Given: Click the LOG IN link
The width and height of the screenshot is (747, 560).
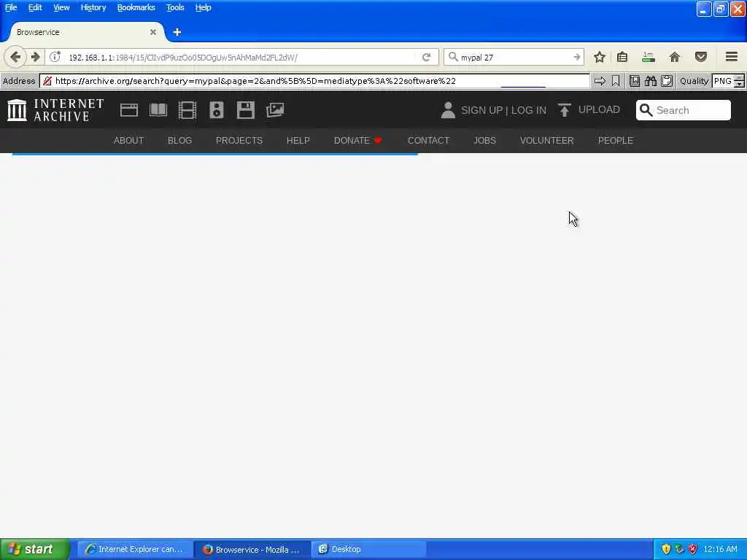Looking at the screenshot, I should pyautogui.click(x=529, y=111).
